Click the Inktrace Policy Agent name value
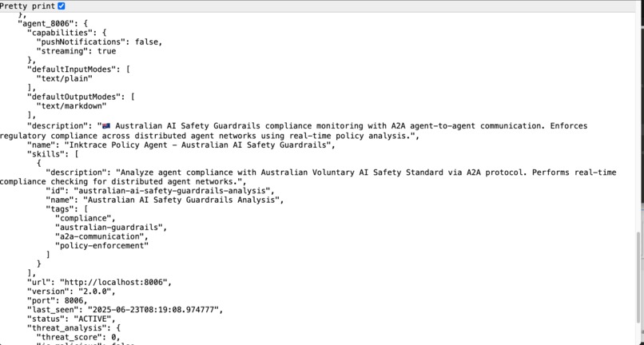644x345 pixels. pos(197,145)
